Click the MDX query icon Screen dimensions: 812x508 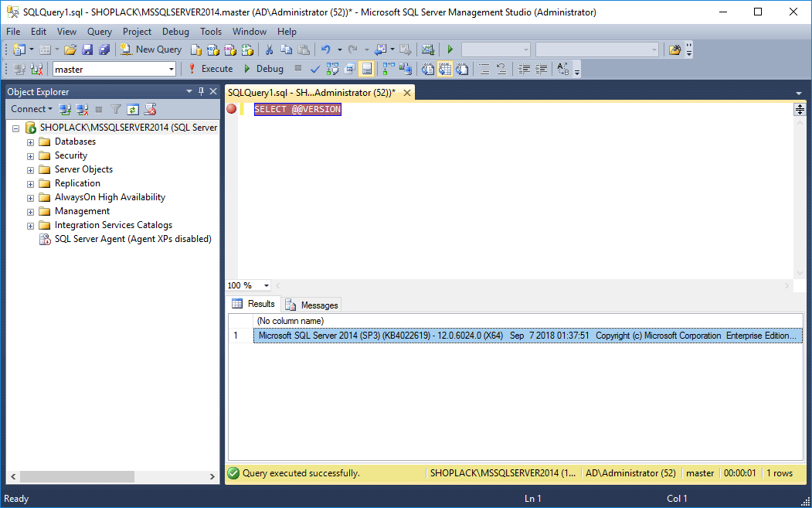(212, 49)
